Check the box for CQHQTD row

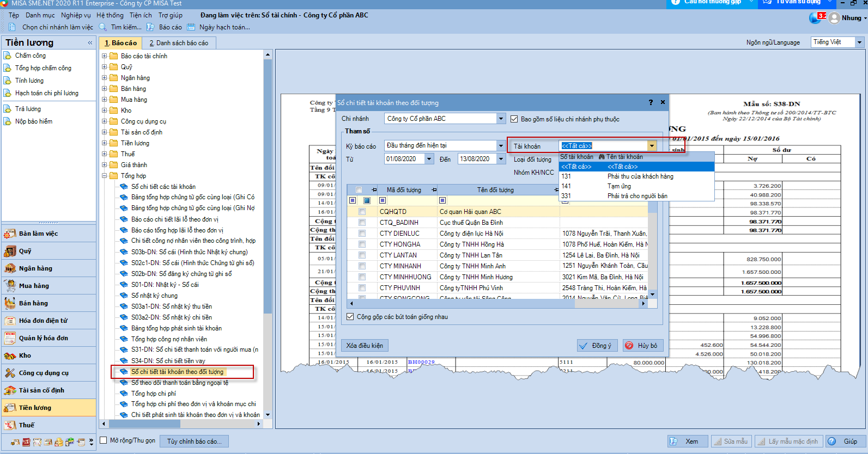(362, 212)
